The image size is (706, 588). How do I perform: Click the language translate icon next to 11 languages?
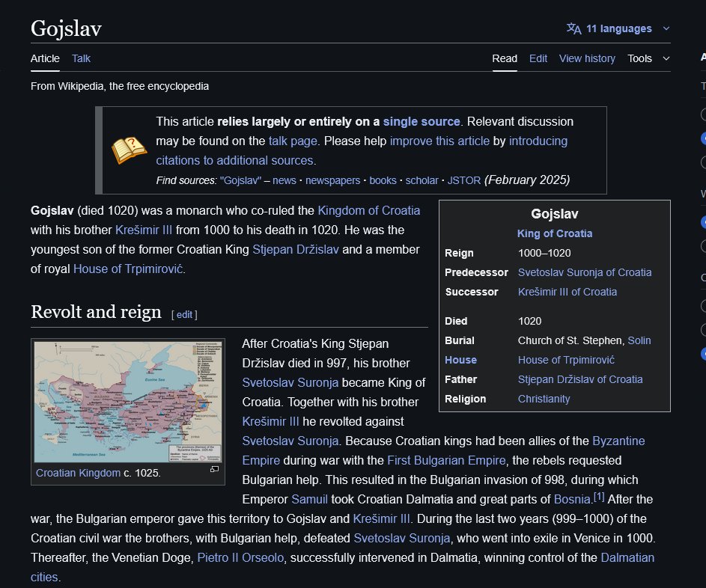[573, 28]
